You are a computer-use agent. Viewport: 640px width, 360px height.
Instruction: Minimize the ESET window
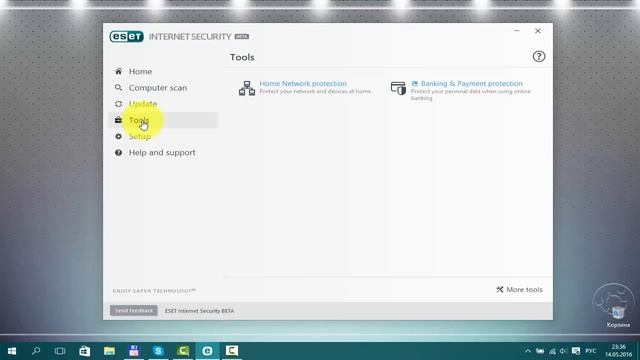click(x=517, y=31)
